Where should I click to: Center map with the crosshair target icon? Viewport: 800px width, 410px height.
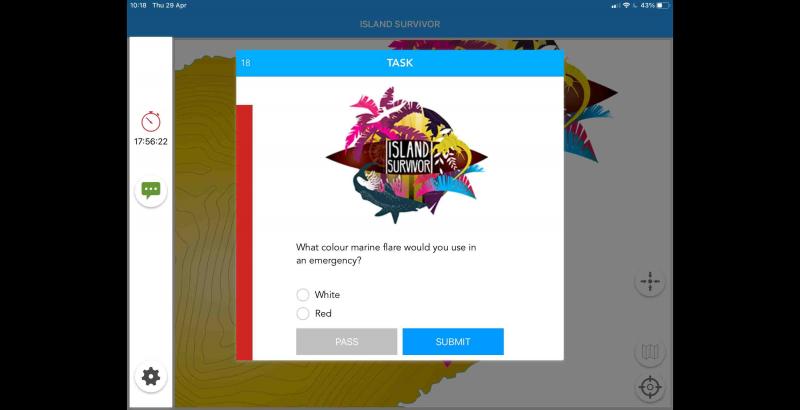pyautogui.click(x=650, y=387)
